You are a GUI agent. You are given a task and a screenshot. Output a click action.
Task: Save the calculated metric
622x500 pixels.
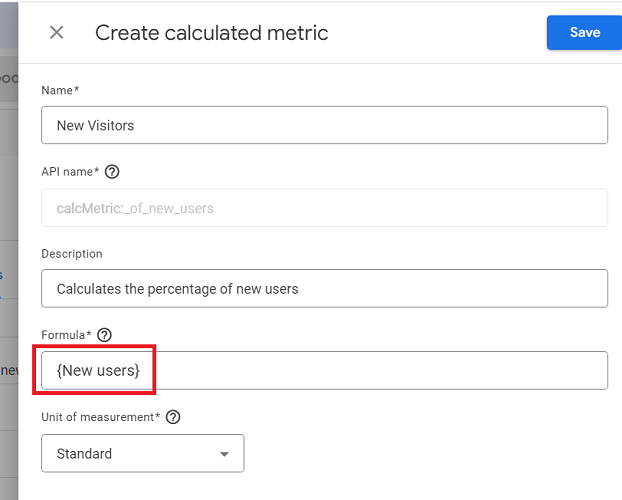[x=584, y=32]
